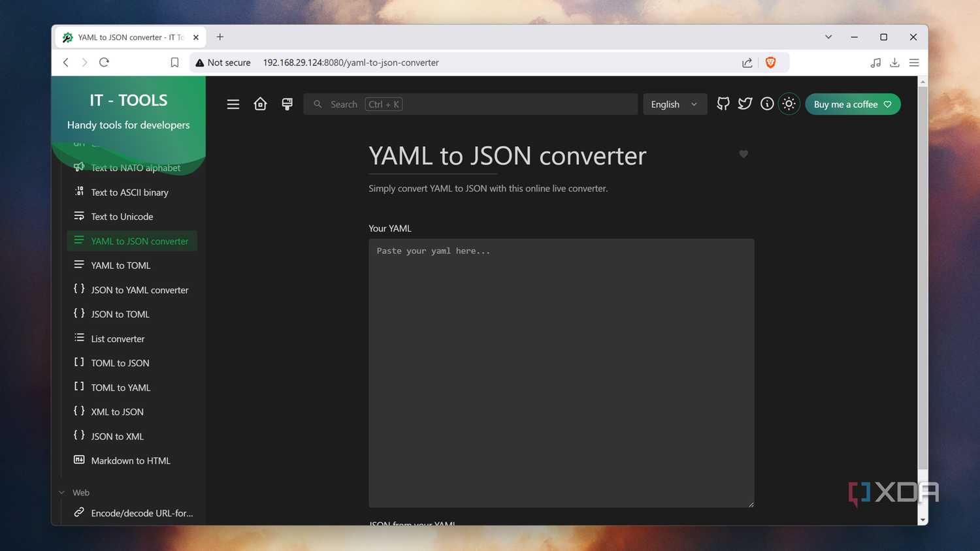Open Brave Shields lion icon
The image size is (980, 551).
pyautogui.click(x=770, y=63)
